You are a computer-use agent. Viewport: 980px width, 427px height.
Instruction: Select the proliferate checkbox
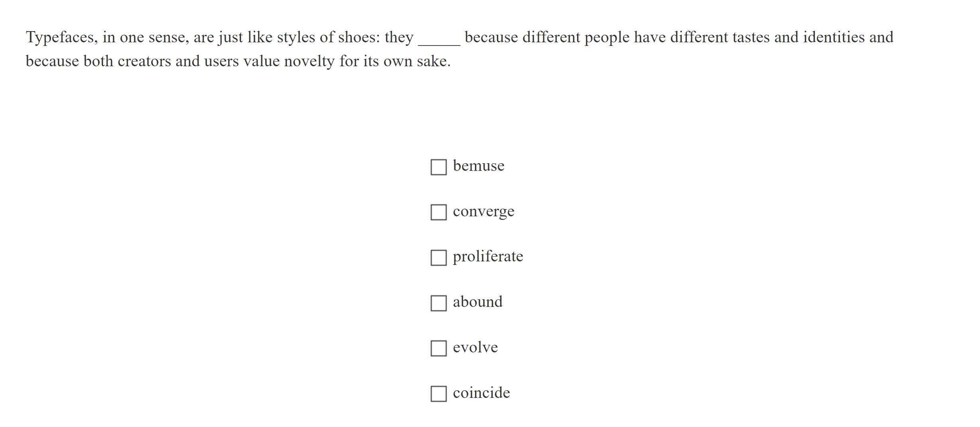click(x=438, y=258)
